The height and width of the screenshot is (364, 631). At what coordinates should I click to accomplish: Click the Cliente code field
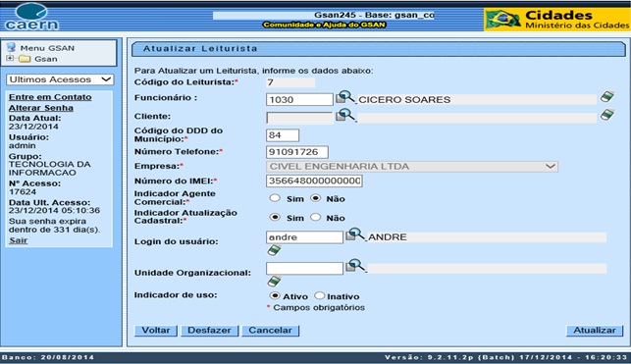(x=299, y=118)
